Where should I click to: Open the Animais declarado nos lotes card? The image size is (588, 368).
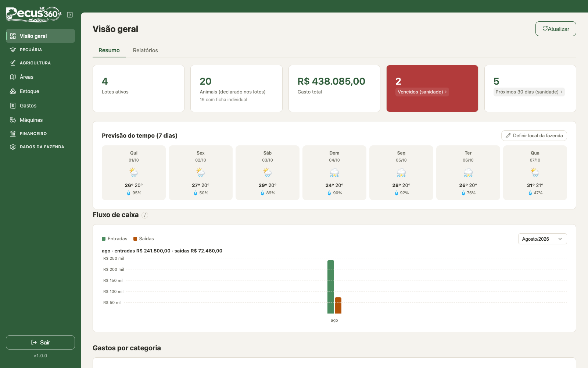pyautogui.click(x=236, y=89)
